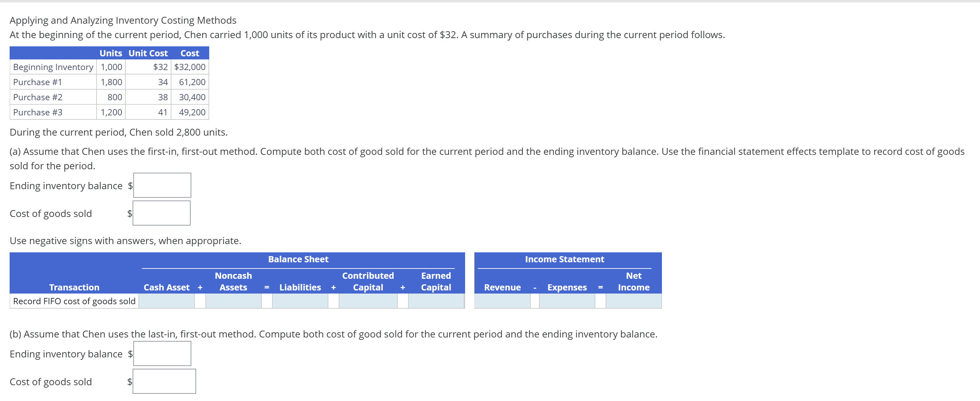Click the Cost of goods sold field for part (a)
Screen dimensions: 980x401
[161, 213]
